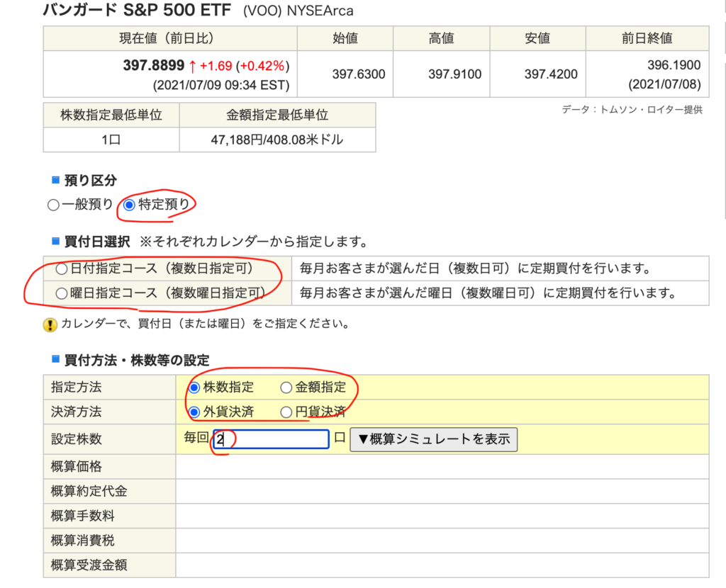Click the 金額指定最低単位 column header

(x=277, y=115)
